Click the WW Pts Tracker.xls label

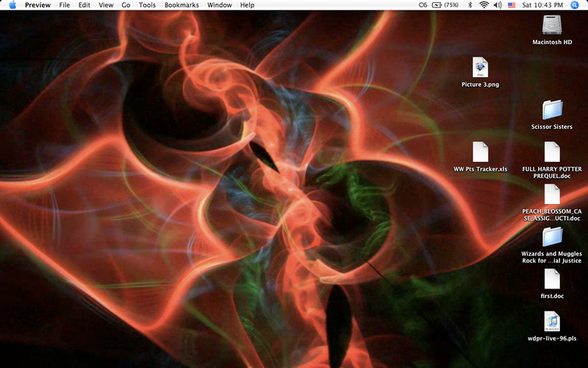pyautogui.click(x=481, y=169)
